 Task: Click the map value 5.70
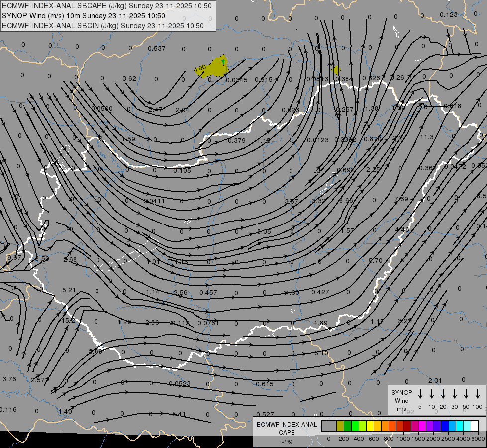(x=376, y=260)
